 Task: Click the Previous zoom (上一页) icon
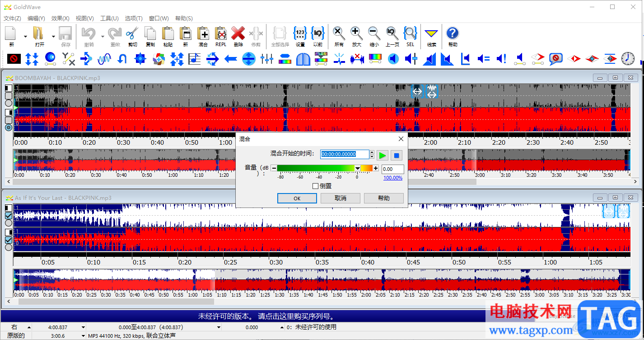pyautogui.click(x=392, y=33)
